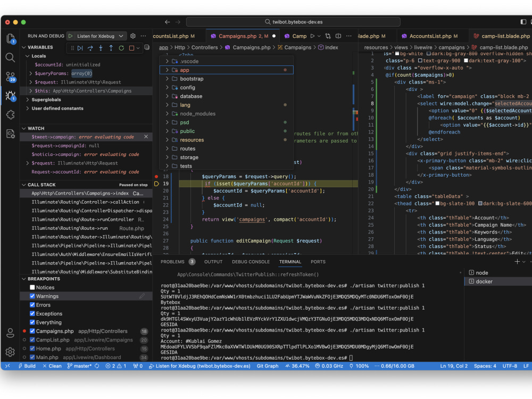This screenshot has width=532, height=399.
Task: Uncheck the Warnings breakpoint
Action: [x=32, y=296]
